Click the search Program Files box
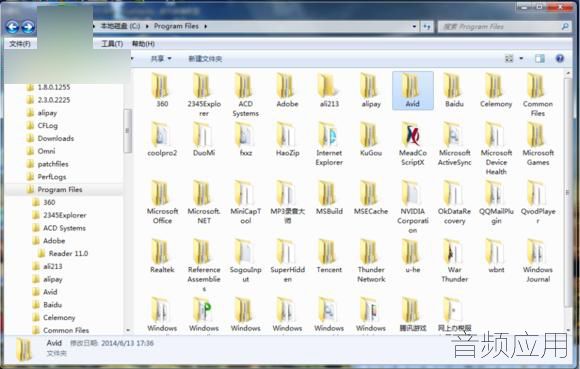 504,27
